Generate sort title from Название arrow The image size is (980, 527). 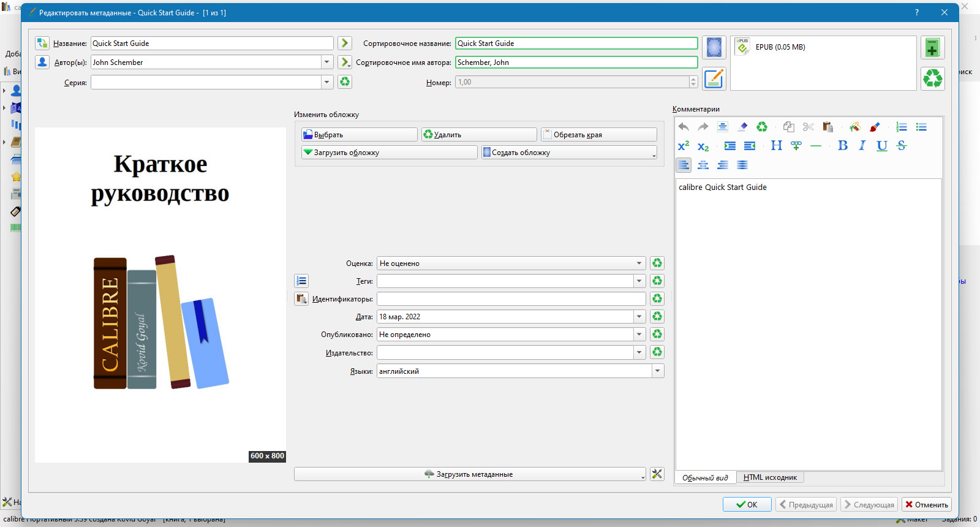pyautogui.click(x=345, y=43)
